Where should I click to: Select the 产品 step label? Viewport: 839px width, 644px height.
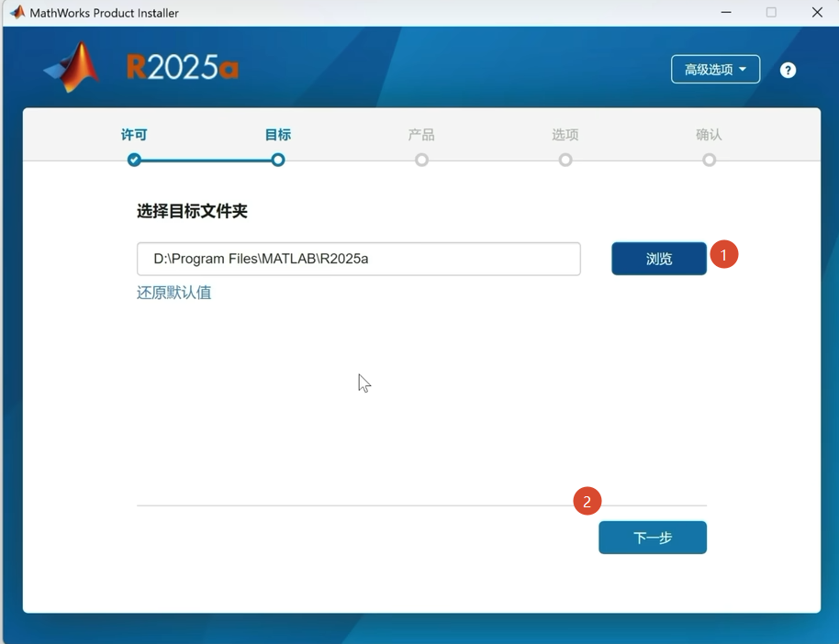coord(421,135)
